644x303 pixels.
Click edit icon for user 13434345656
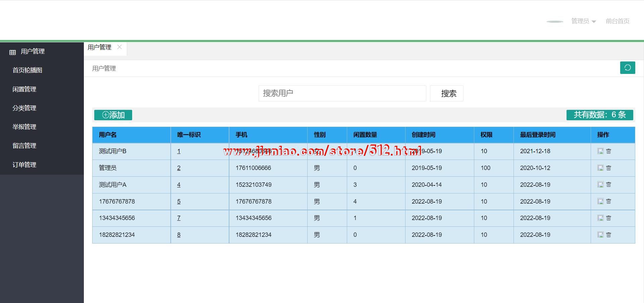(600, 218)
